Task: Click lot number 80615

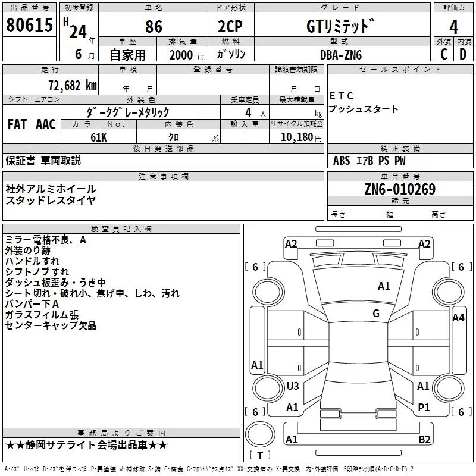Action: [29, 24]
